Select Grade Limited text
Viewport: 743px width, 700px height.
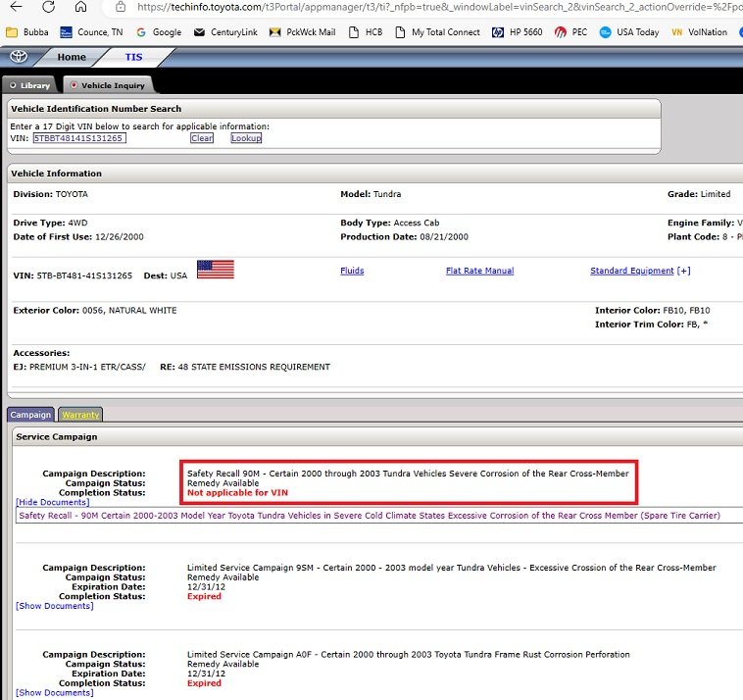click(x=715, y=194)
